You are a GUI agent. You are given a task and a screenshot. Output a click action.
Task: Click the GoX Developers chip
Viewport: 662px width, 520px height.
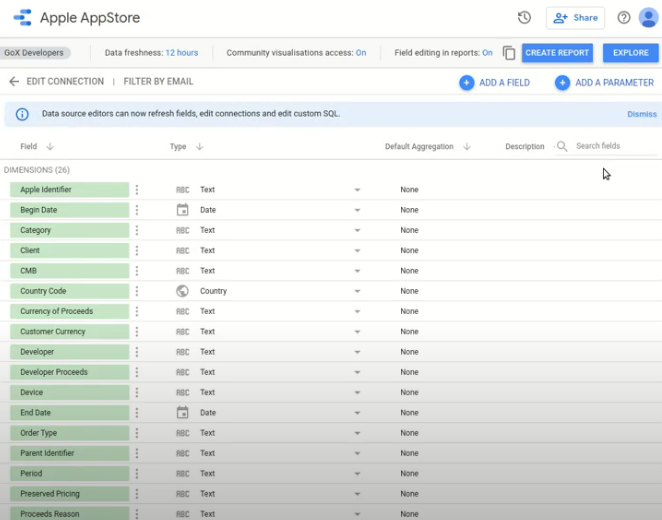[35, 53]
